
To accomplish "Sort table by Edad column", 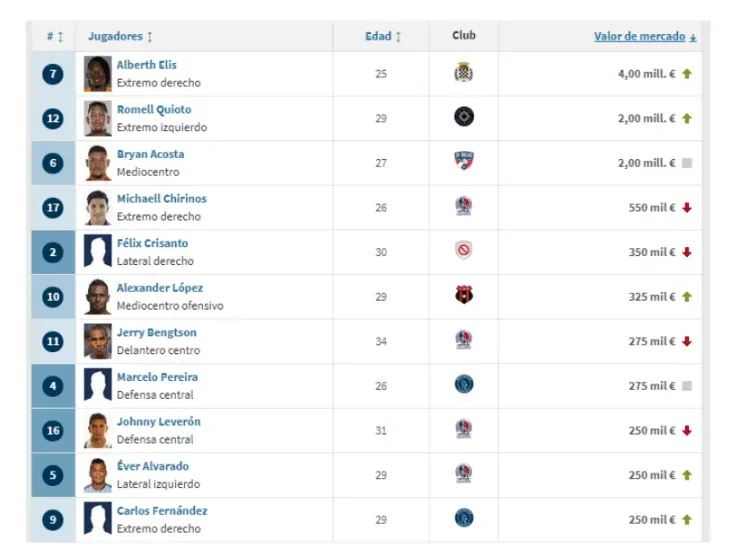I will click(382, 36).
